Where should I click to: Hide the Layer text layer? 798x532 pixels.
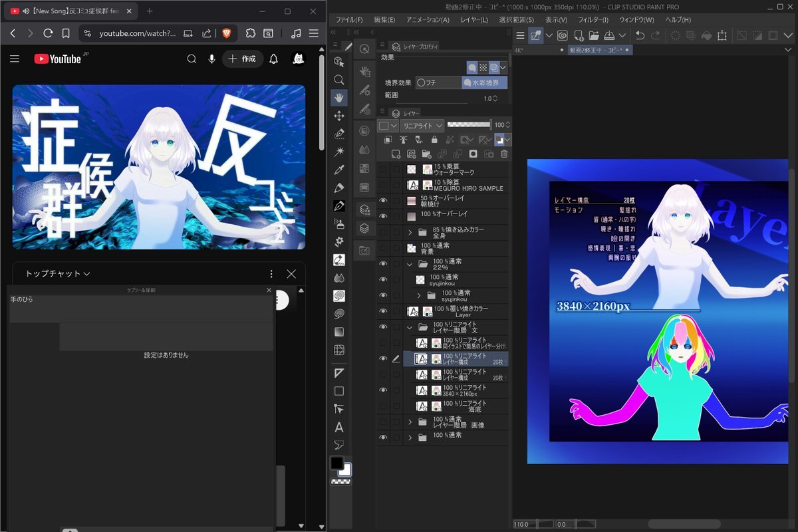383,311
